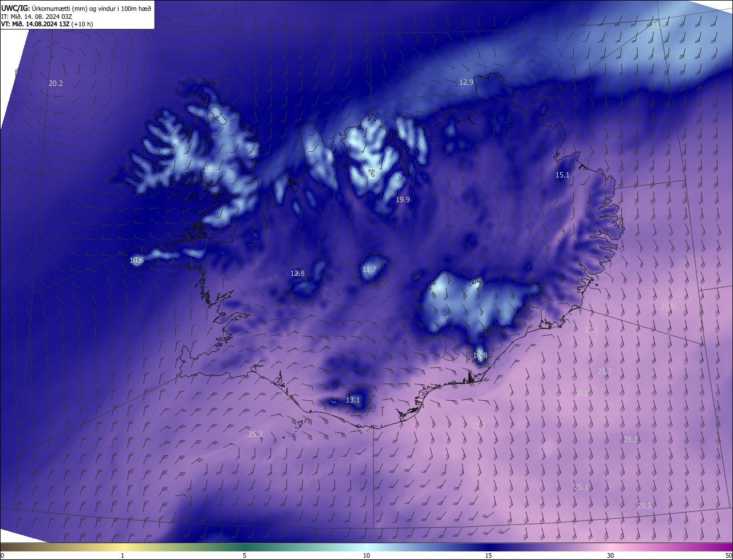This screenshot has width=733, height=560.
Task: Click the 1 tick on the color scale
Action: [123, 556]
